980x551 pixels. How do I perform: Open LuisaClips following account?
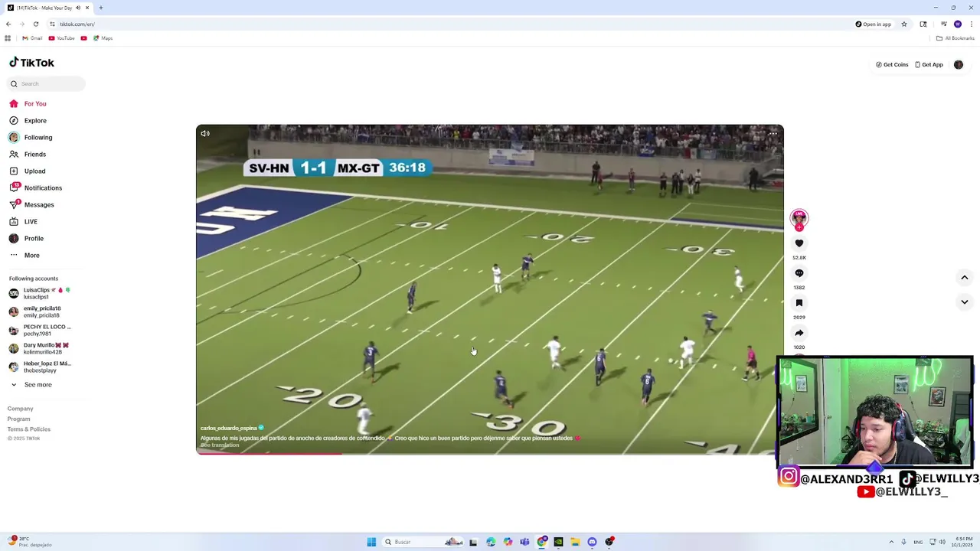coord(40,293)
